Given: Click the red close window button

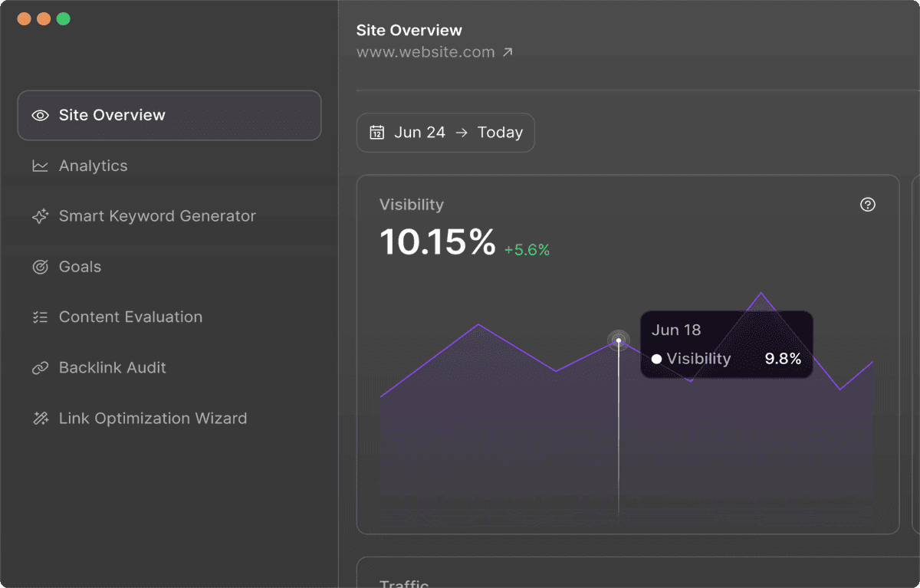Looking at the screenshot, I should pyautogui.click(x=24, y=18).
